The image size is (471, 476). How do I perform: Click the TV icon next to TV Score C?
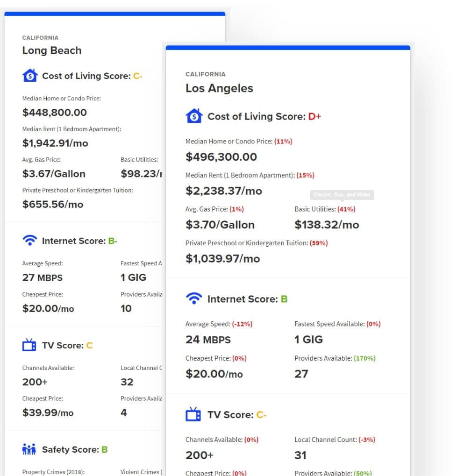pyautogui.click(x=29, y=345)
